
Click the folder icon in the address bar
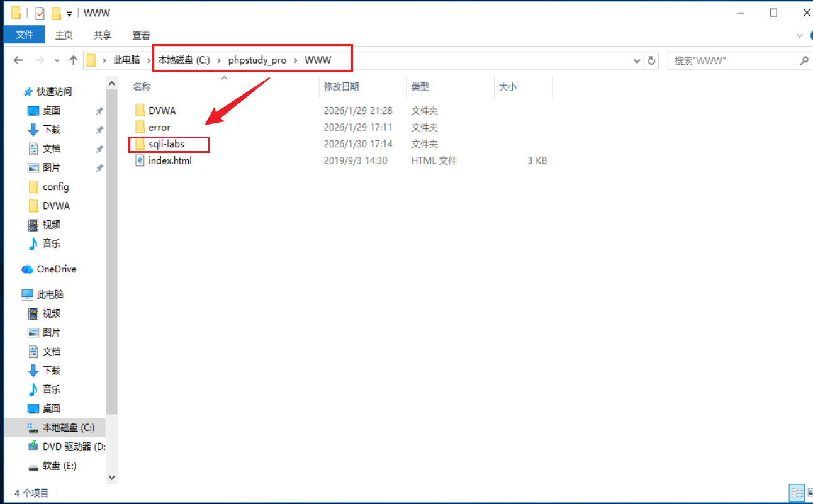(x=92, y=60)
